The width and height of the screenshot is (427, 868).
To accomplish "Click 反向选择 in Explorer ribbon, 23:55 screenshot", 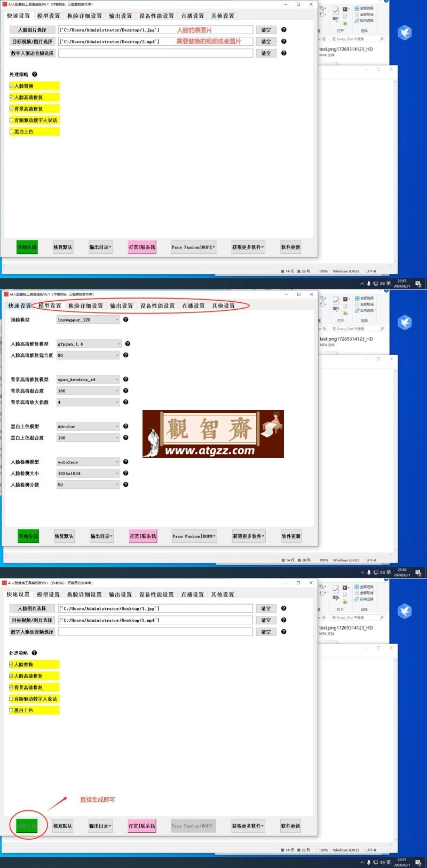I will (x=364, y=20).
